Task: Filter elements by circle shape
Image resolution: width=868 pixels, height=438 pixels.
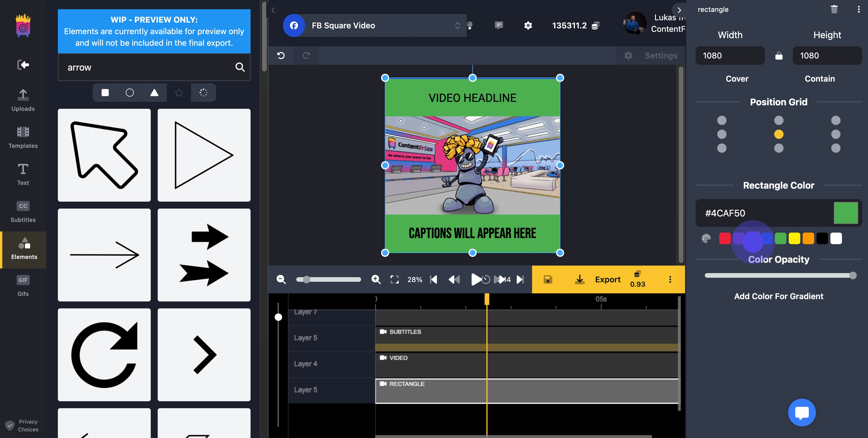Action: coord(130,93)
